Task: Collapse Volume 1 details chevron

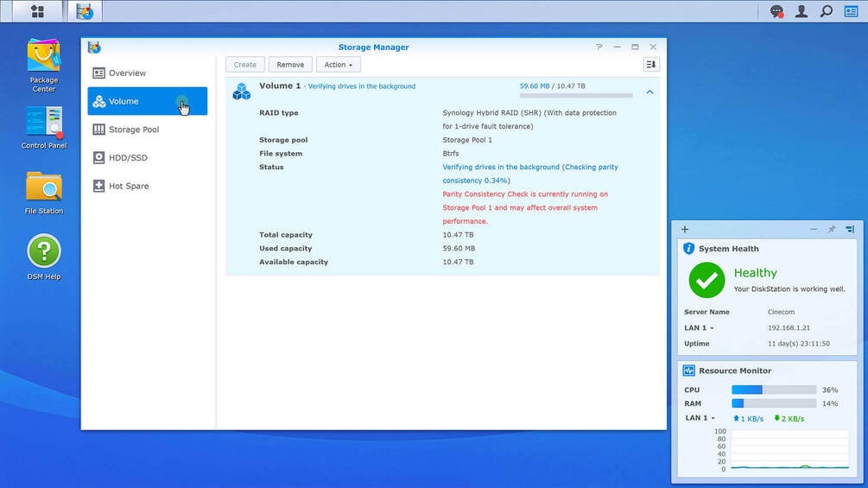Action: 649,92
